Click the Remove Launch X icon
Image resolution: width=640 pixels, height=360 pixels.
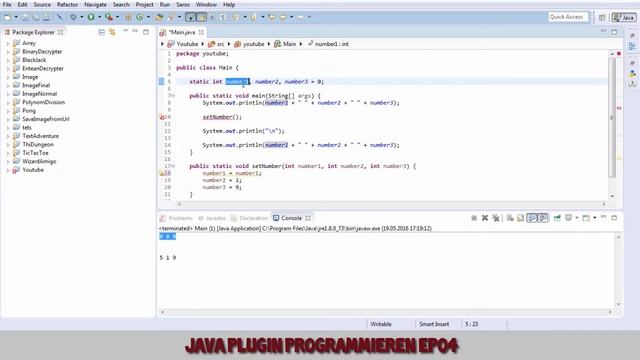click(485, 218)
